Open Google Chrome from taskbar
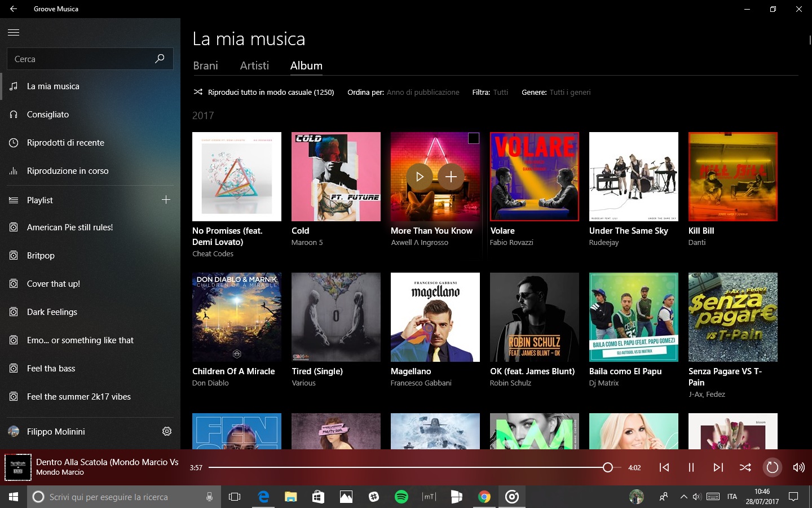This screenshot has height=508, width=812. 484,497
